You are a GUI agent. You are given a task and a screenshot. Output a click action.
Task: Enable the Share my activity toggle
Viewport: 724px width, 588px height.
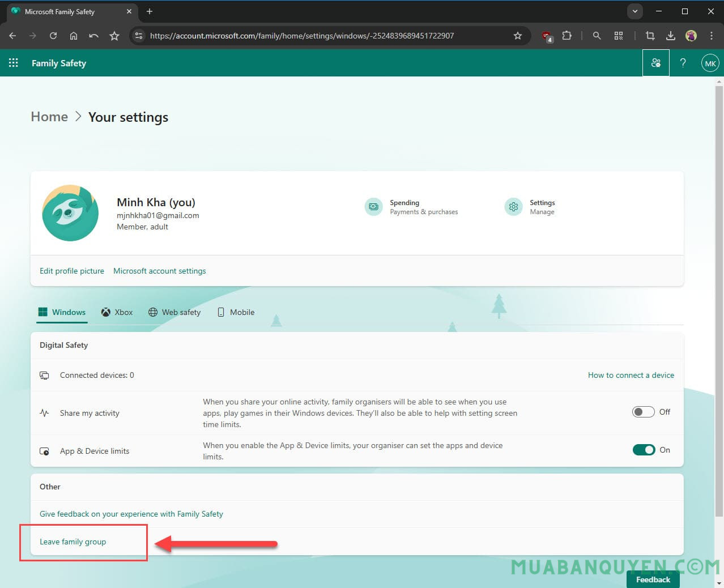pyautogui.click(x=644, y=412)
